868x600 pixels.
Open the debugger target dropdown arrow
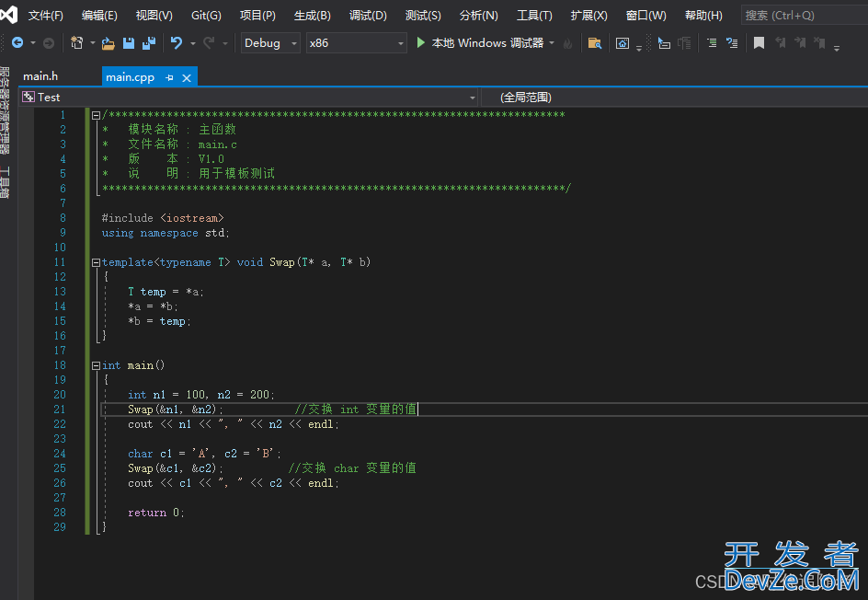click(x=552, y=42)
